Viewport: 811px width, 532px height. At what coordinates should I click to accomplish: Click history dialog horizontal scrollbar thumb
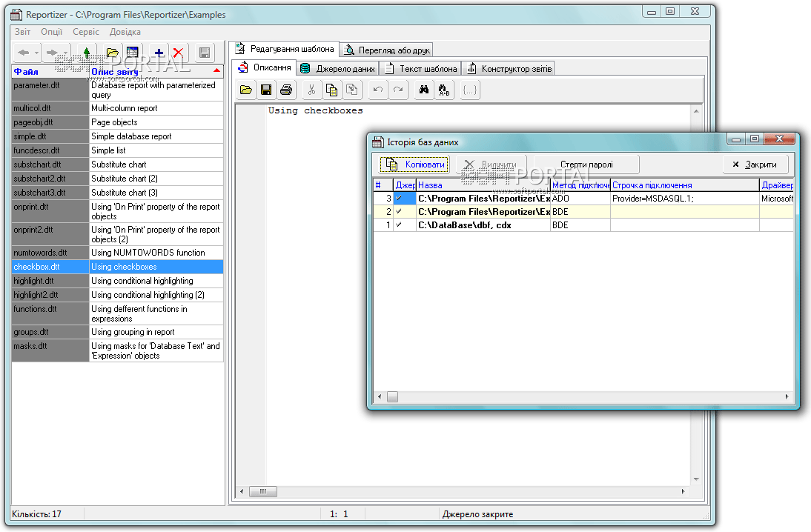[x=393, y=396]
